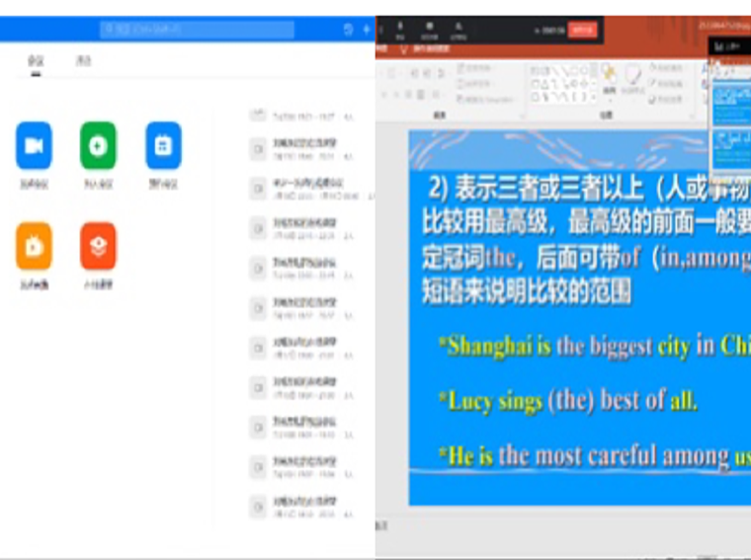This screenshot has width=751, height=560.
Task: Click the orange screen share icon
Action: click(34, 247)
